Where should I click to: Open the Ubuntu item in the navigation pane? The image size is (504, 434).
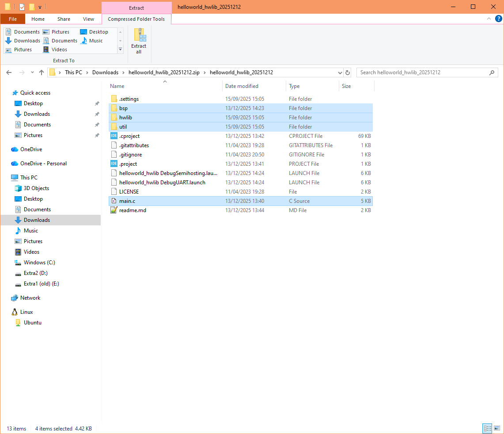pos(31,322)
